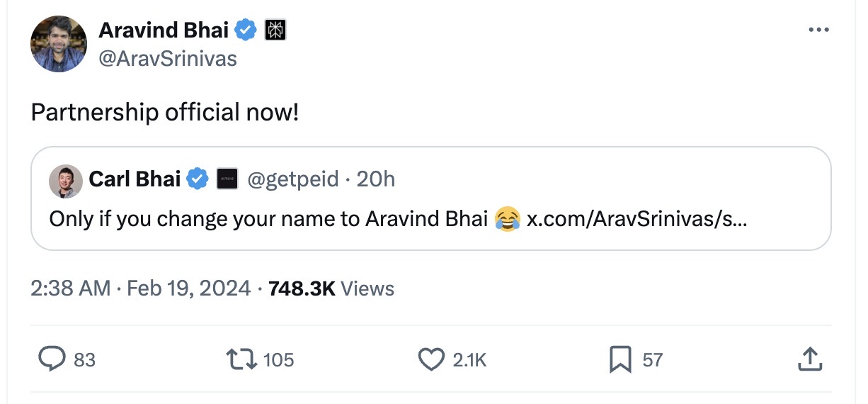Click Carl Bhai's blue verified checkmark

197,179
